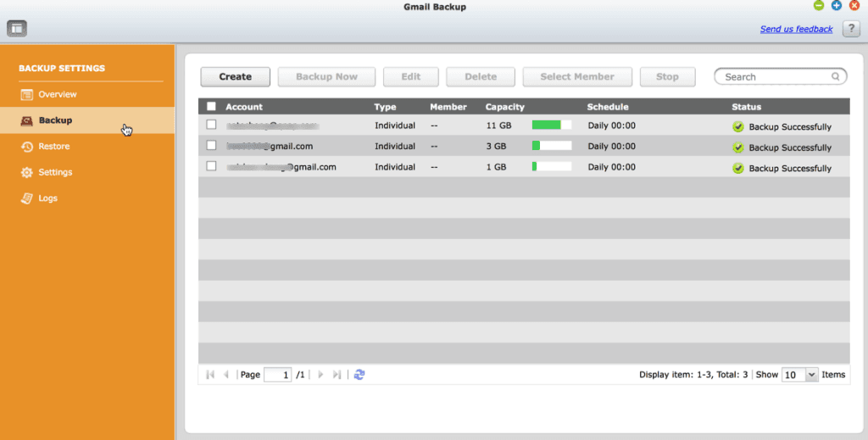Go to first page arrow icon

click(210, 375)
